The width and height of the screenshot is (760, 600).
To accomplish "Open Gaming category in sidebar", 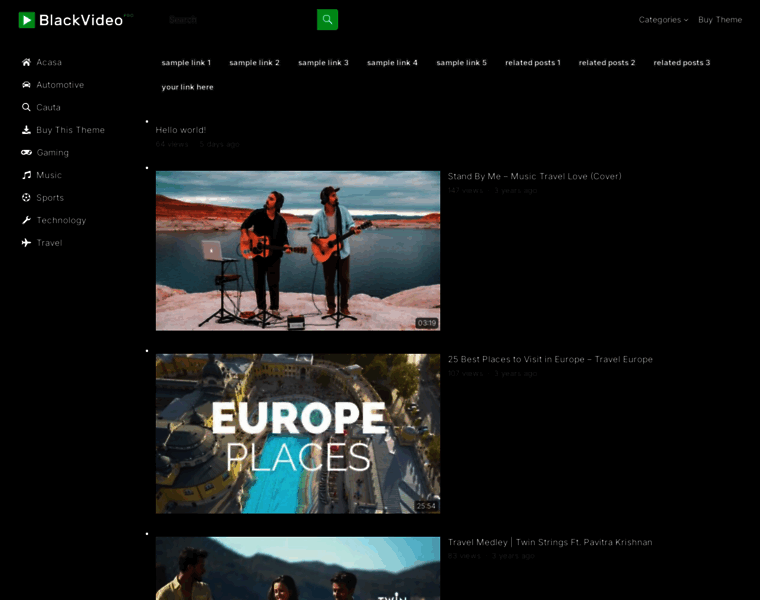I will (53, 153).
